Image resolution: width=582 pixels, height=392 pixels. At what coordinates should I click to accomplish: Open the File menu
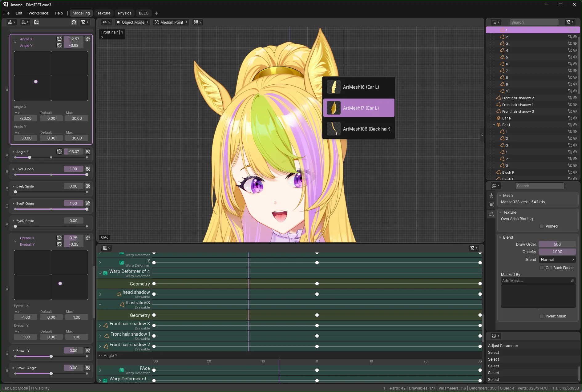6,13
